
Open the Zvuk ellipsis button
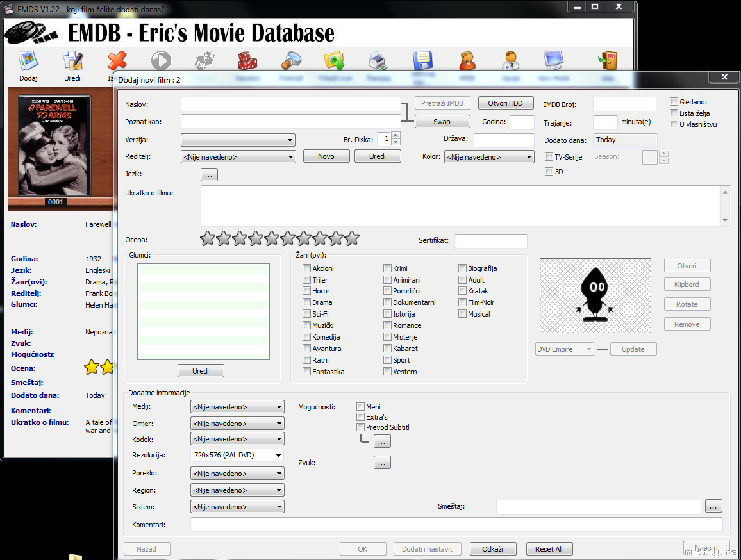[382, 462]
